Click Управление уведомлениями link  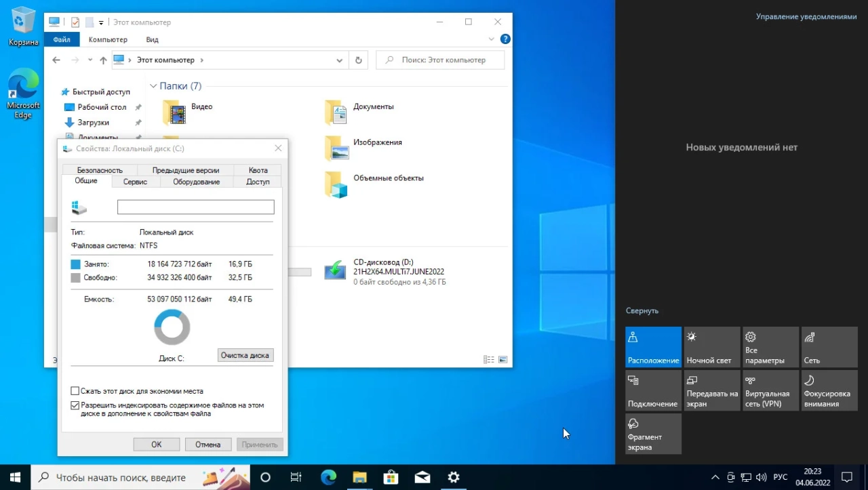click(x=806, y=17)
